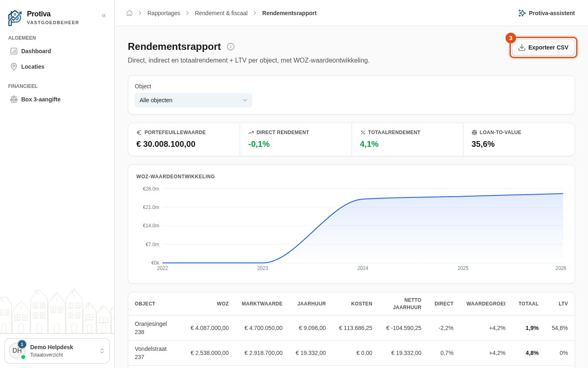
Task: Click the WAARDEGROEI column header
Action: pyautogui.click(x=486, y=304)
